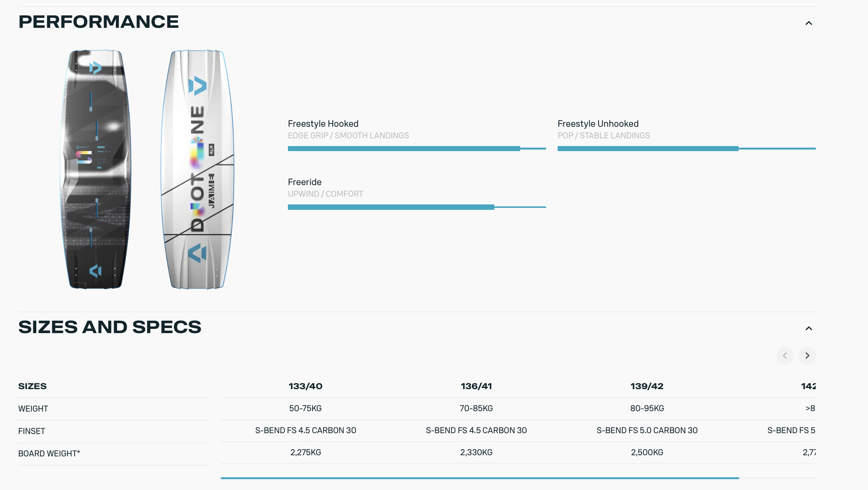Click the Freestyle Hooked rating bar
This screenshot has height=490, width=868.
pos(417,148)
